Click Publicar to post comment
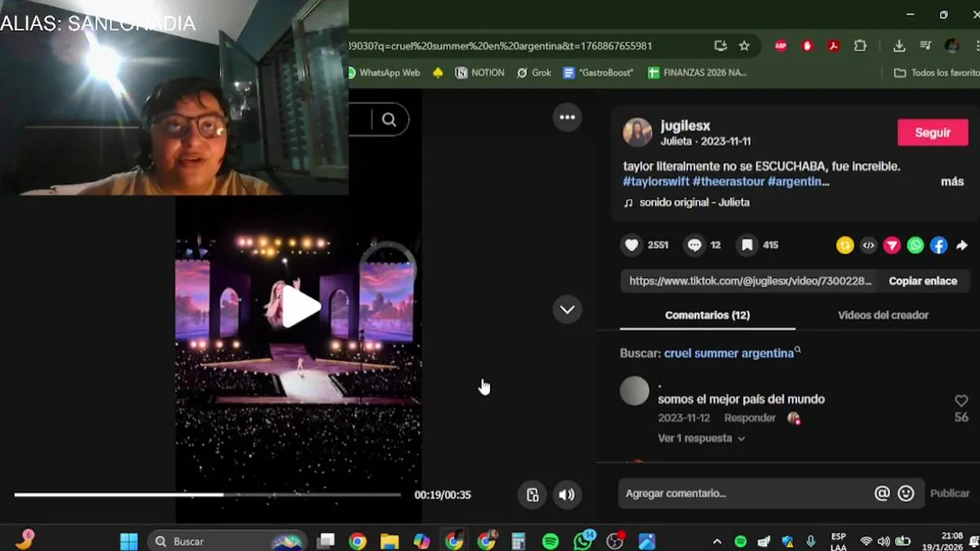980x551 pixels. (949, 494)
